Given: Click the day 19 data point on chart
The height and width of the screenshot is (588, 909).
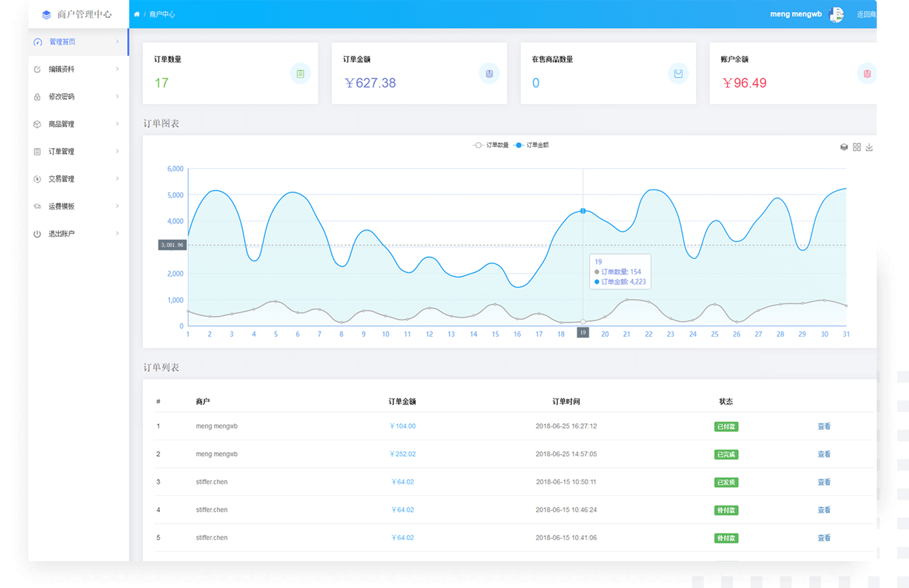Looking at the screenshot, I should coord(583,211).
